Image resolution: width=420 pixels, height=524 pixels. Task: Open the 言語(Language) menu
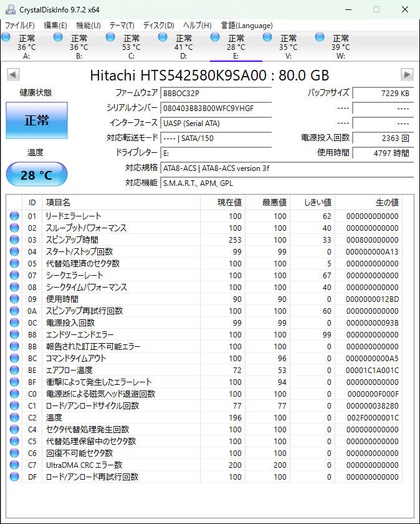[x=247, y=26]
